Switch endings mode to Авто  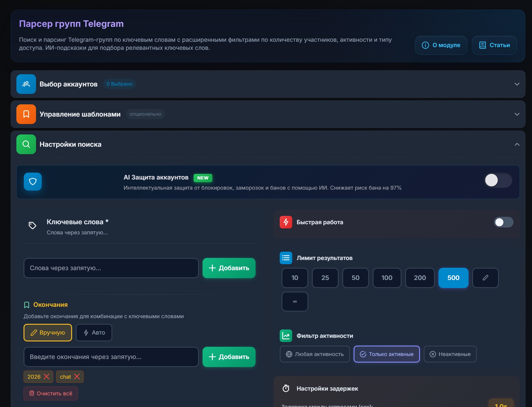[94, 332]
